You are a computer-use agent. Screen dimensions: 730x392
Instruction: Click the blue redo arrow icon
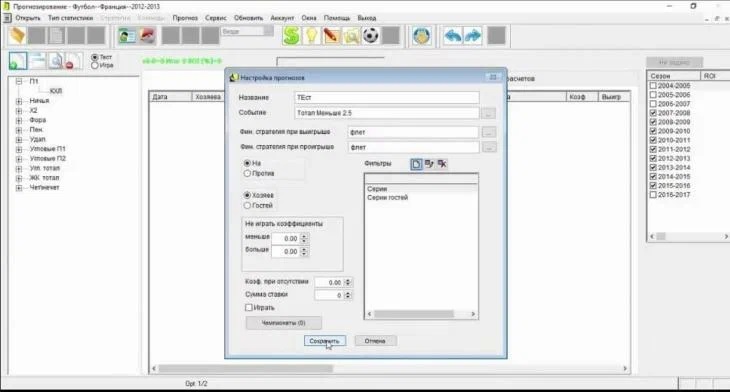pyautogui.click(x=473, y=36)
